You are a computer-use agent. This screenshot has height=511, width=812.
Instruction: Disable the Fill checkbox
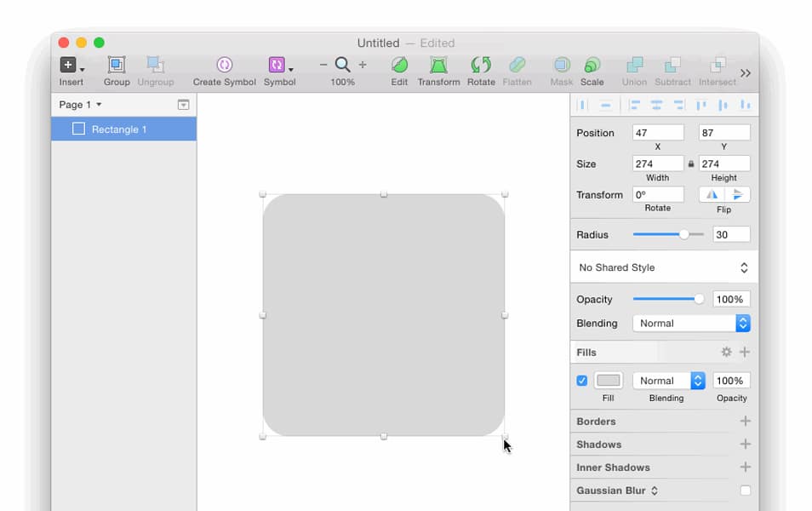pos(582,381)
